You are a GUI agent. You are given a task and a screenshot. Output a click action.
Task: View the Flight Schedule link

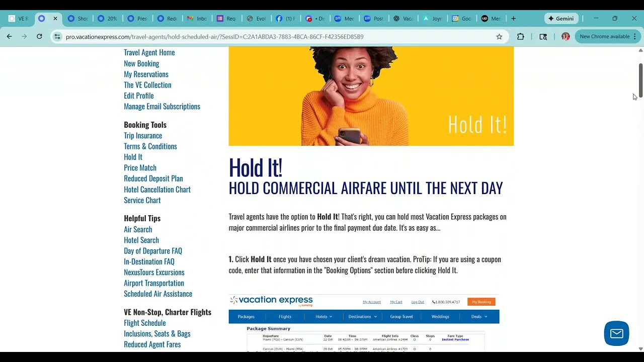[145, 323]
